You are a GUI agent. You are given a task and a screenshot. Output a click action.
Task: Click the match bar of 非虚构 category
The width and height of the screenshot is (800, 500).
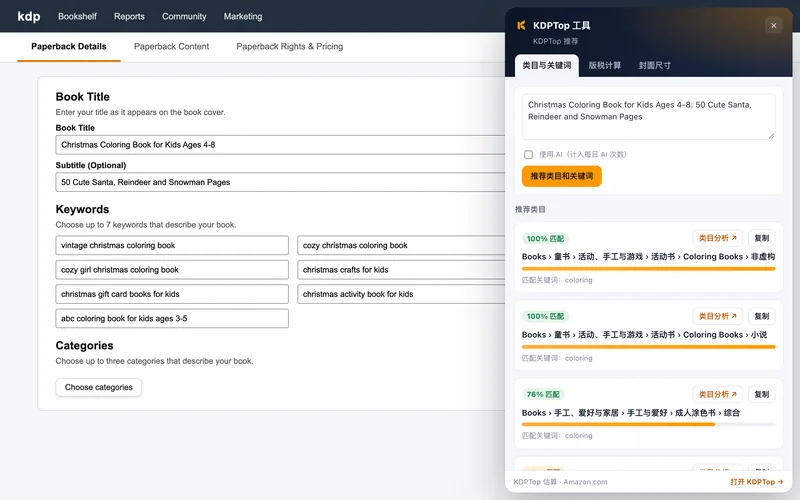[648, 269]
